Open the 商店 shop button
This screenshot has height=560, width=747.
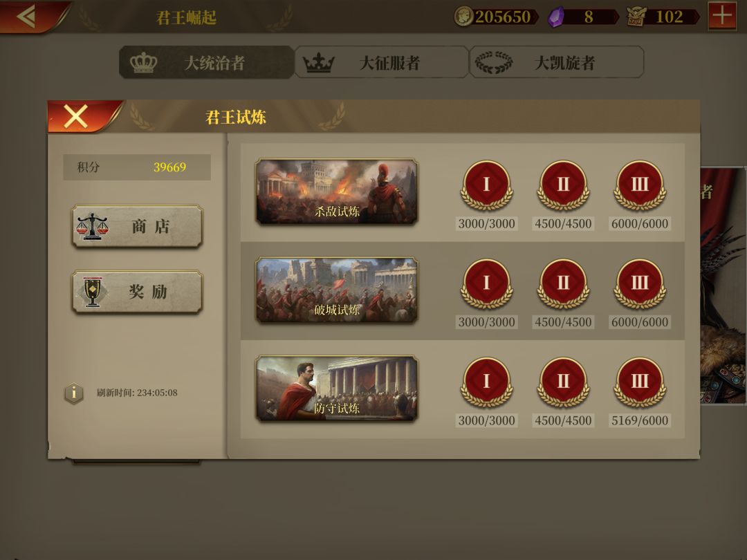(x=137, y=226)
